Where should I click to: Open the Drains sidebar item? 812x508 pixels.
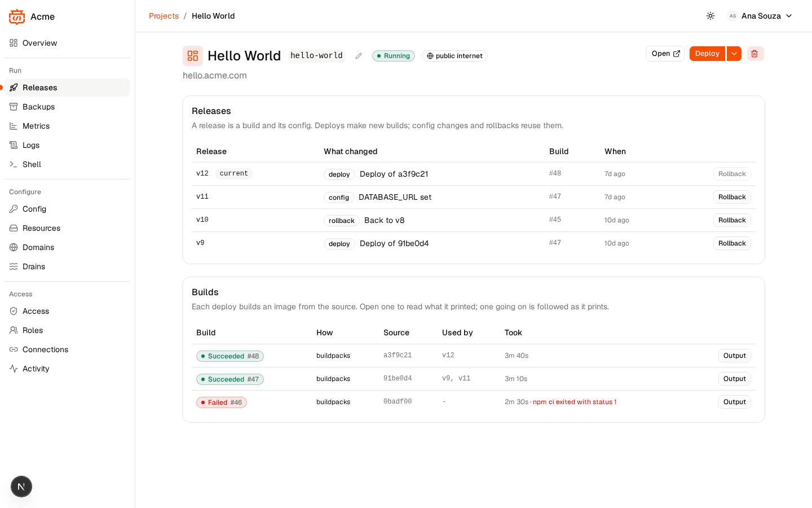click(68, 266)
